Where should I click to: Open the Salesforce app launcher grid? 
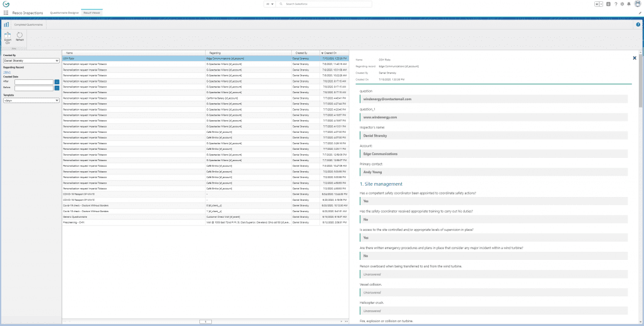[x=6, y=13]
